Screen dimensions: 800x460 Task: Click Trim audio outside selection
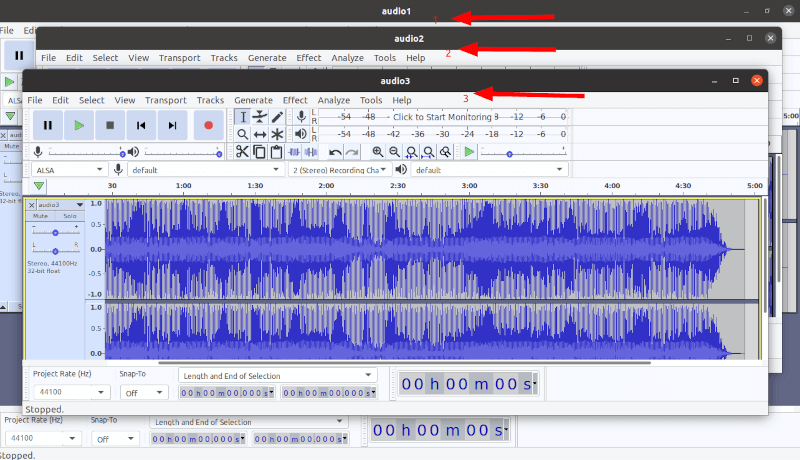click(x=294, y=152)
